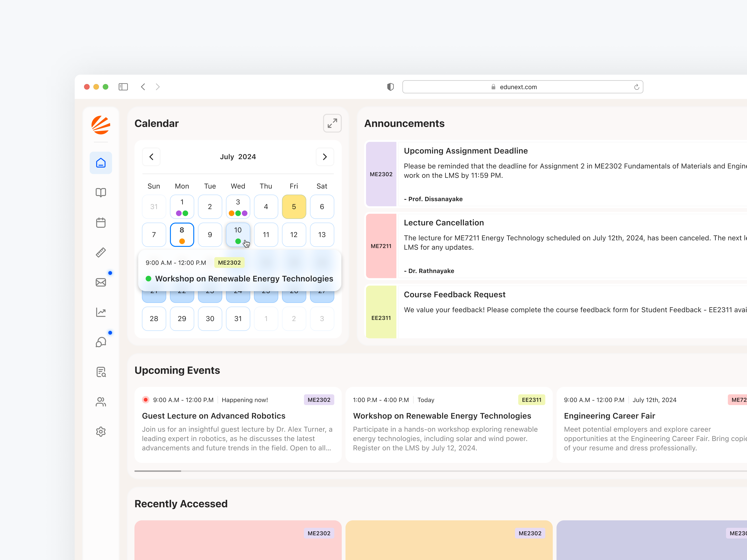Screen dimensions: 747x560
Task: Open the Courses book icon in sidebar
Action: 101,192
